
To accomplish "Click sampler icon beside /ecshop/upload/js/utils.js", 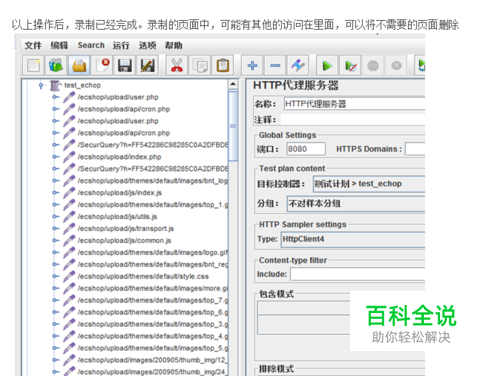I will 69,216.
